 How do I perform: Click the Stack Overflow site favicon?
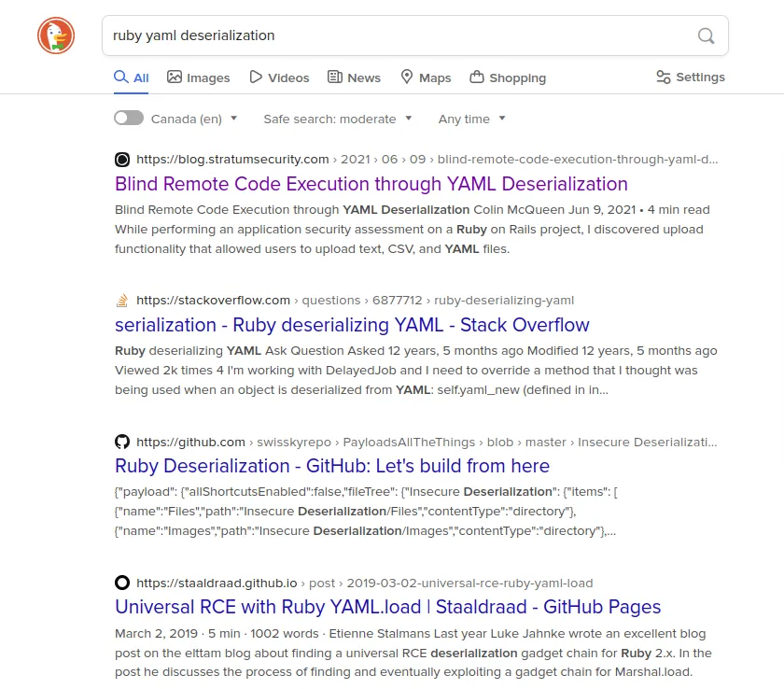[x=121, y=301]
